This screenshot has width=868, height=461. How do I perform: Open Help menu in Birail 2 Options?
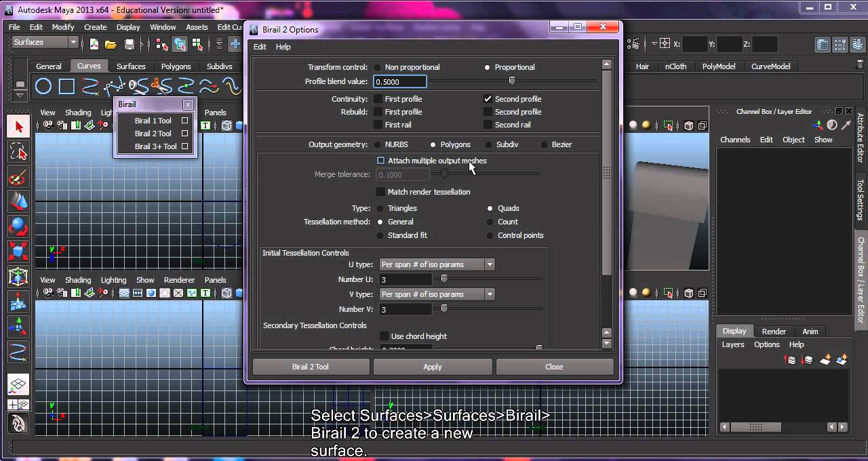point(283,47)
